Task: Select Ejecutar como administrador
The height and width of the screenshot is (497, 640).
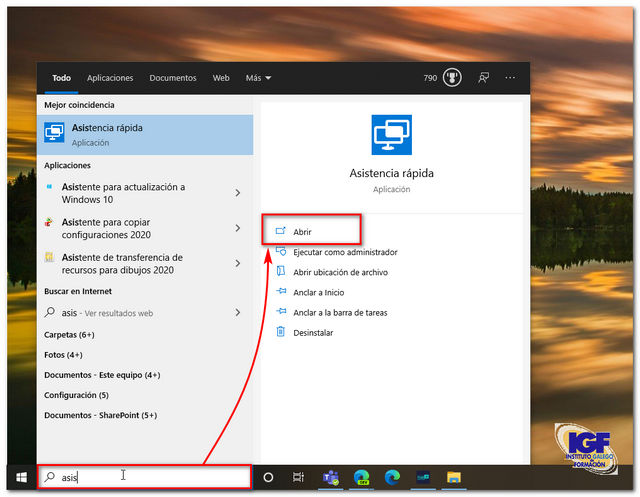Action: point(344,252)
